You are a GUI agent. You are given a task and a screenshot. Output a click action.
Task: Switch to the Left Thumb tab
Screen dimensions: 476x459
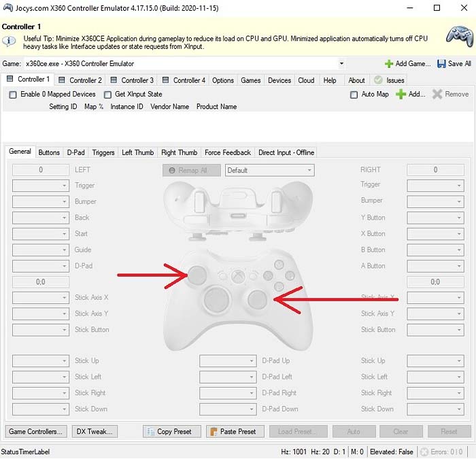[x=137, y=152]
